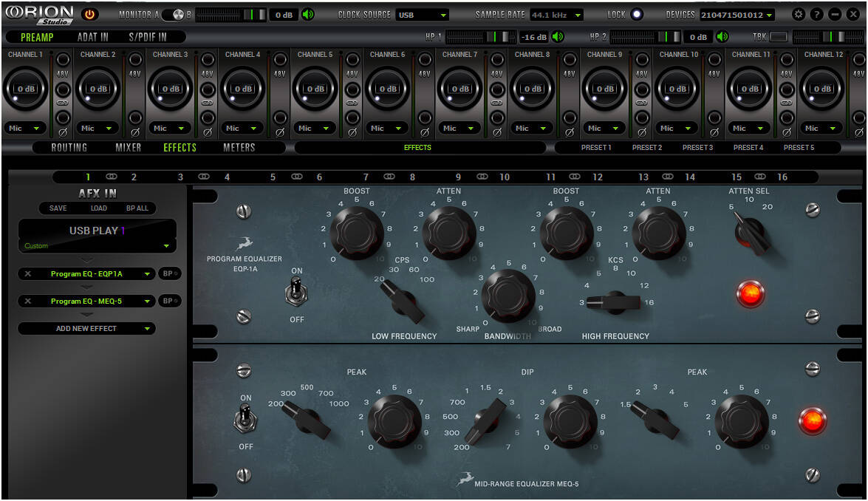This screenshot has width=868, height=501.
Task: Open the Devices serial number dropdown
Action: 737,15
